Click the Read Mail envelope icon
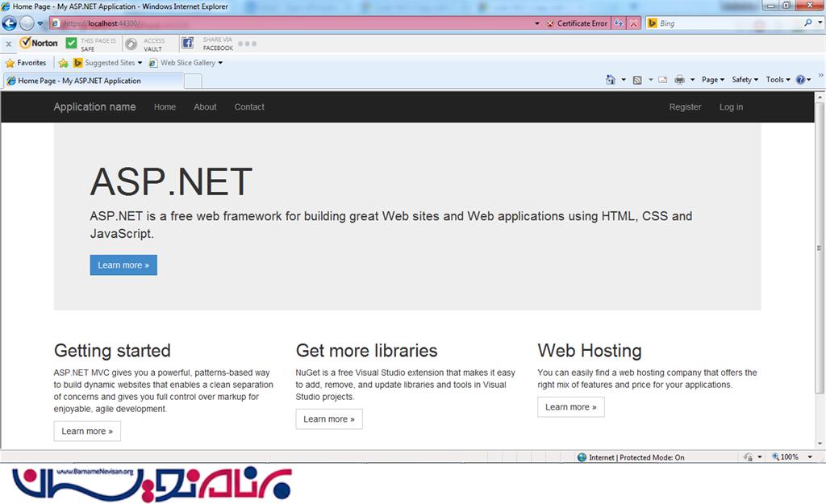 click(662, 80)
